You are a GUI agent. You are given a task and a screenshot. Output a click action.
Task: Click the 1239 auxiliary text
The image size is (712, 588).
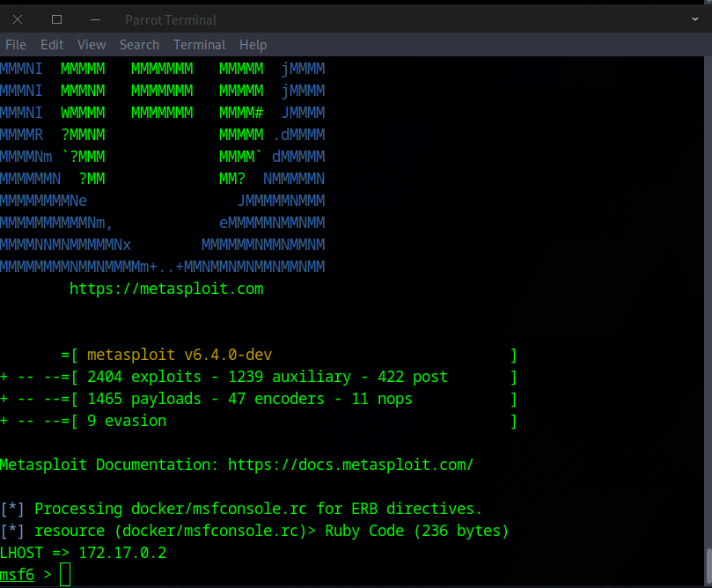point(290,377)
